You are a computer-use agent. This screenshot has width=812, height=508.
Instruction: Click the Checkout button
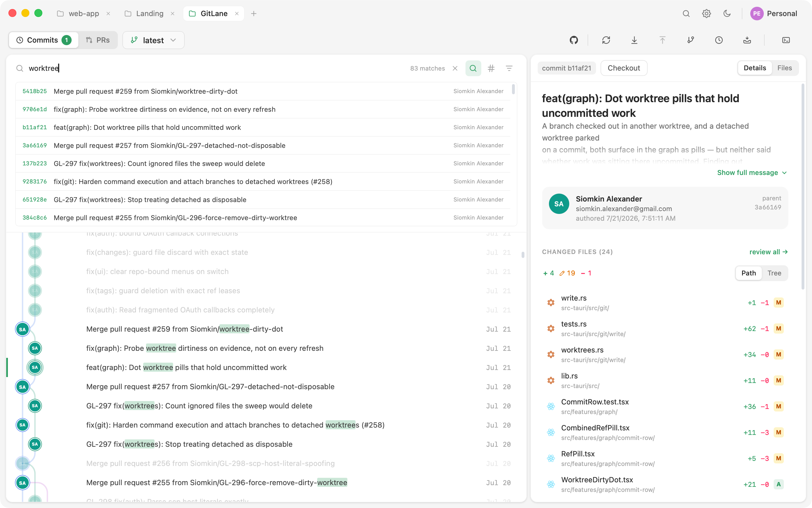tap(624, 68)
